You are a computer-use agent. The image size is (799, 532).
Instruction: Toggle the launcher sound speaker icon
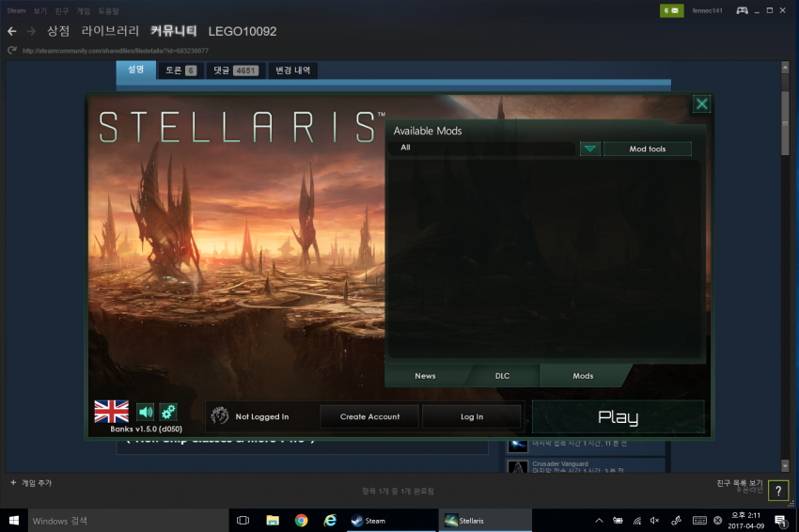146,412
